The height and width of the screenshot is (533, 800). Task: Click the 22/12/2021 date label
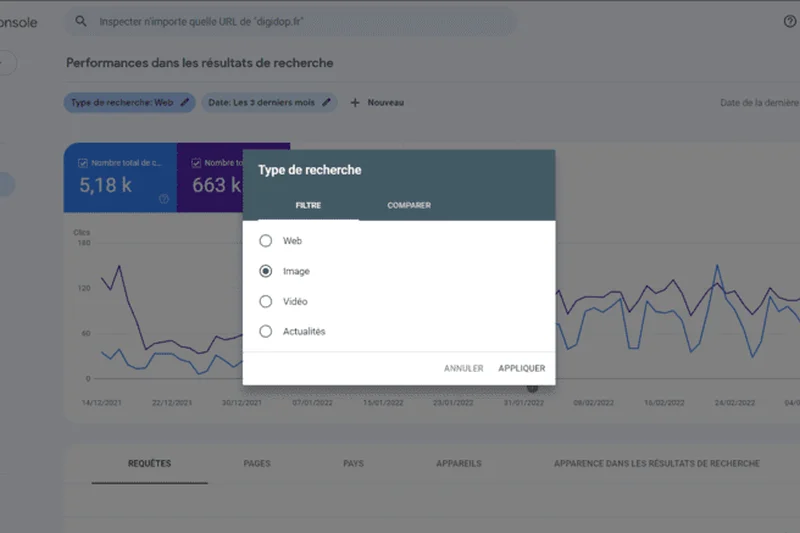point(172,402)
